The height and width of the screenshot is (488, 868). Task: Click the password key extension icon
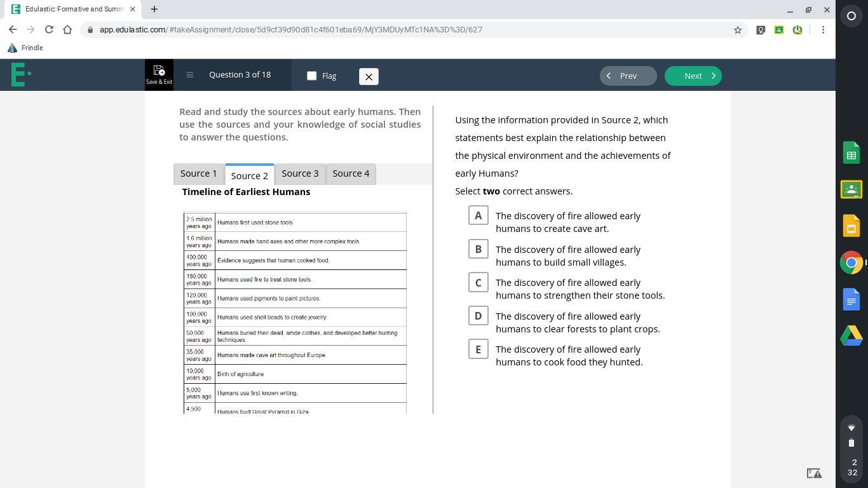[x=761, y=30]
